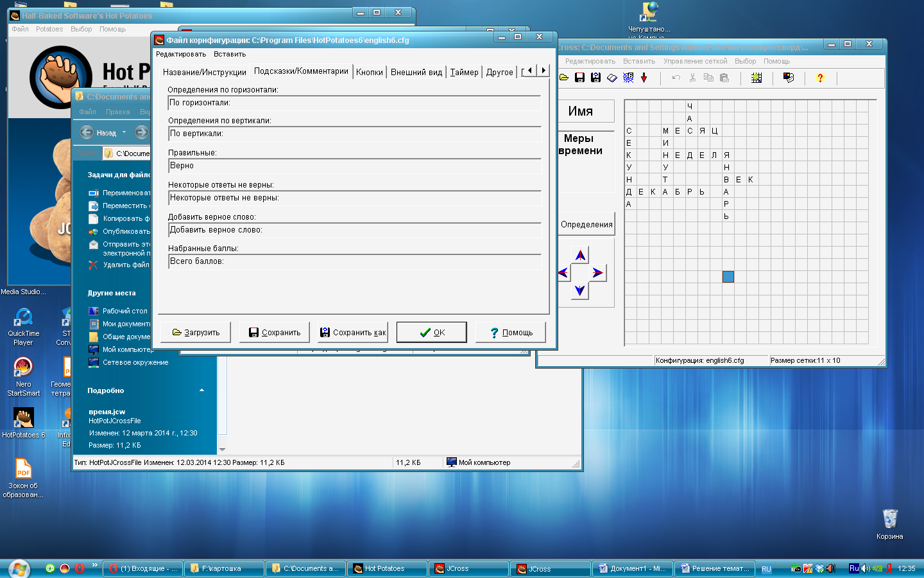924x578 pixels.
Task: Select the highlighted blue grid cell
Action: [728, 277]
